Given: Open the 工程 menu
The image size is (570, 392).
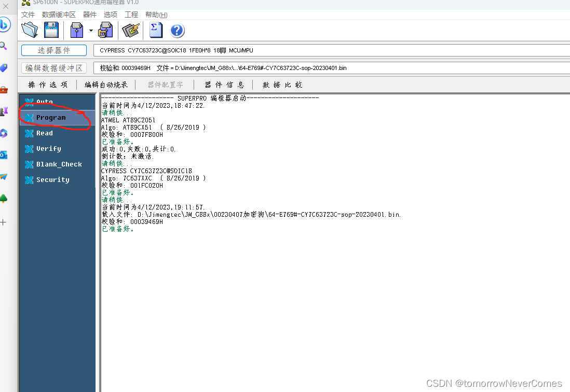Looking at the screenshot, I should (131, 15).
